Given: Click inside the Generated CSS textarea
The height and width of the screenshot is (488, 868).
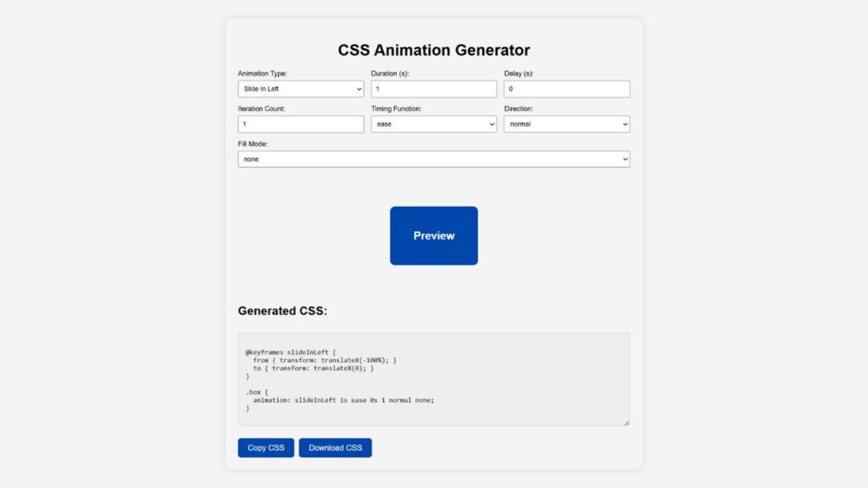Looking at the screenshot, I should 433,377.
